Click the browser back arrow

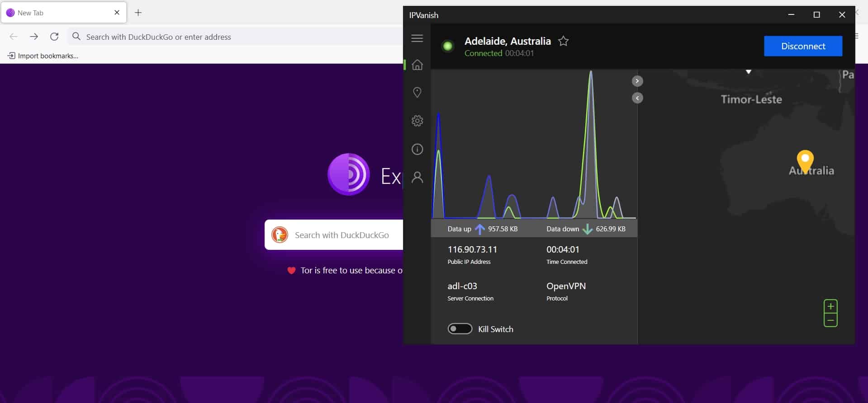14,37
